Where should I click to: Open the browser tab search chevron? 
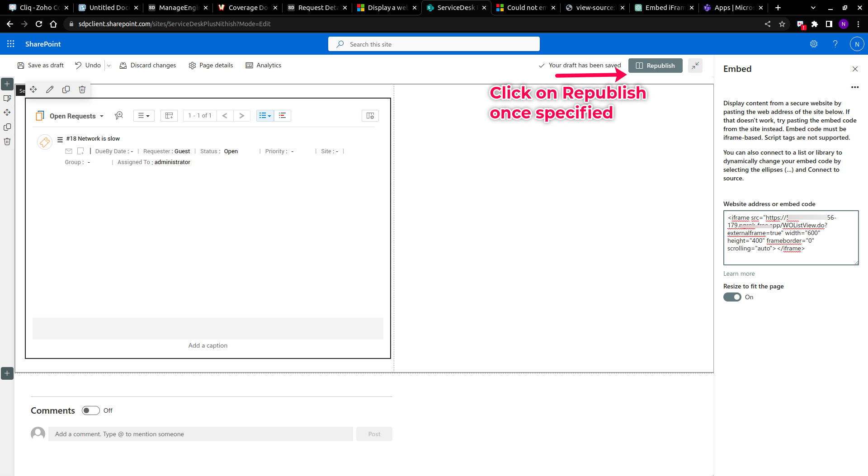[x=813, y=8]
